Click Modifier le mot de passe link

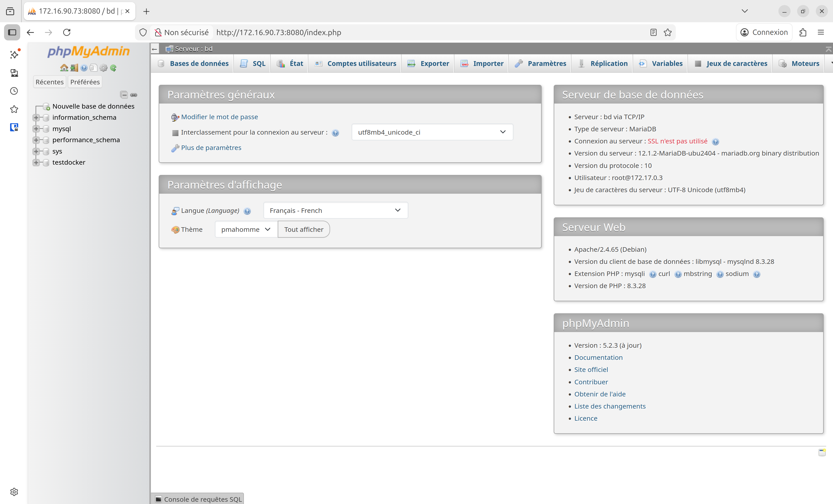[x=219, y=117]
